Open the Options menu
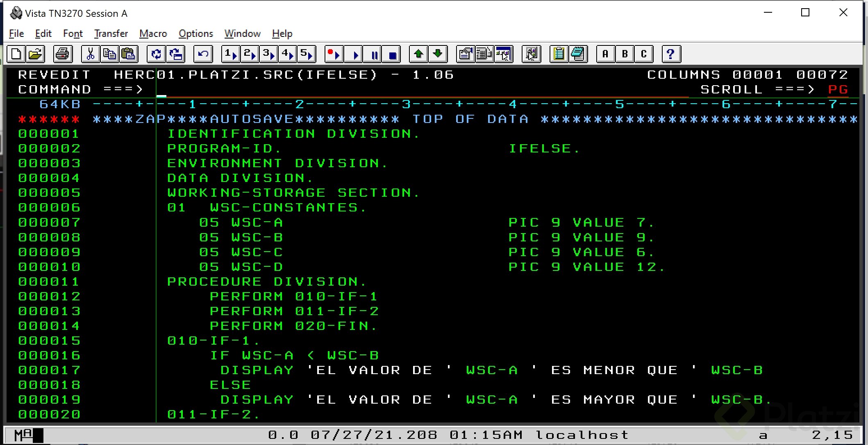 195,34
